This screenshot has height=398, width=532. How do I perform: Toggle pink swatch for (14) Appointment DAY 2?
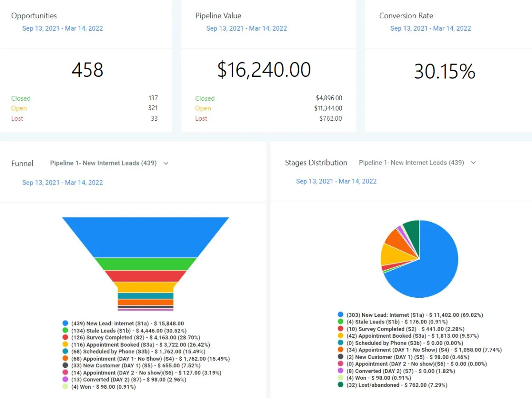tap(66, 373)
